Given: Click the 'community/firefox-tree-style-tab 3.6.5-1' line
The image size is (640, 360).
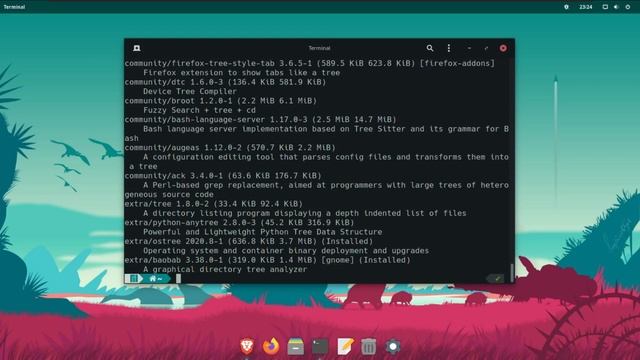Looking at the screenshot, I should [x=309, y=63].
